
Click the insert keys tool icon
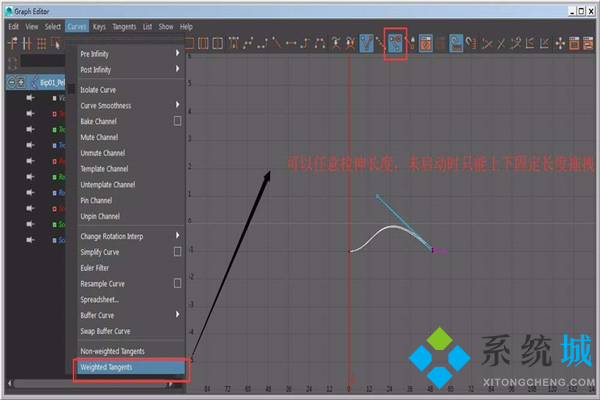28,43
